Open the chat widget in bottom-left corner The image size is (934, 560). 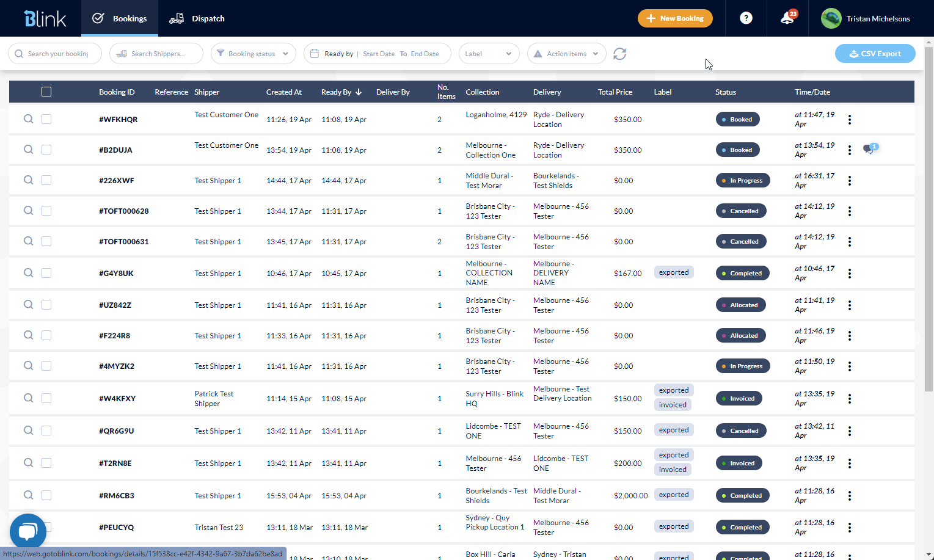click(x=27, y=531)
